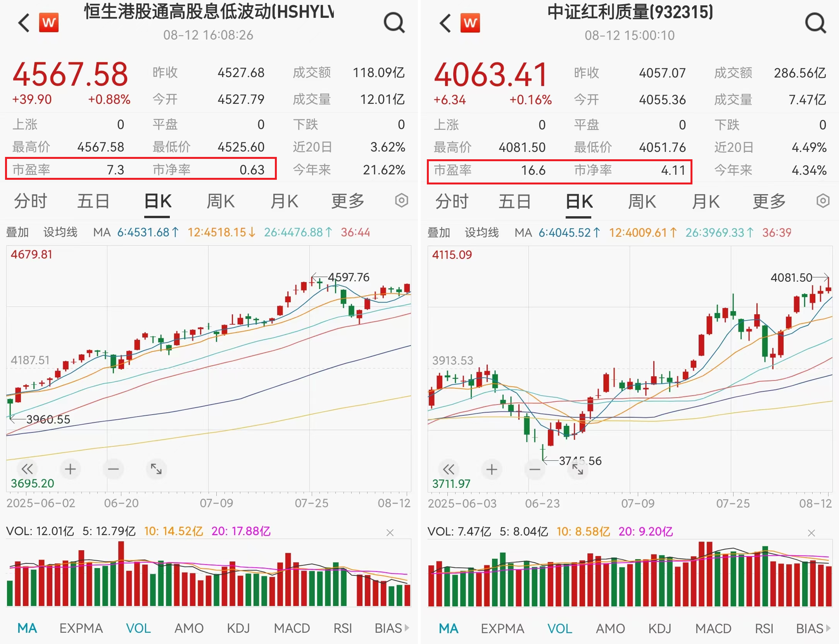This screenshot has width=839, height=644.
Task: Close the VOL sub-chart on HSHYLV panel
Action: click(x=390, y=533)
